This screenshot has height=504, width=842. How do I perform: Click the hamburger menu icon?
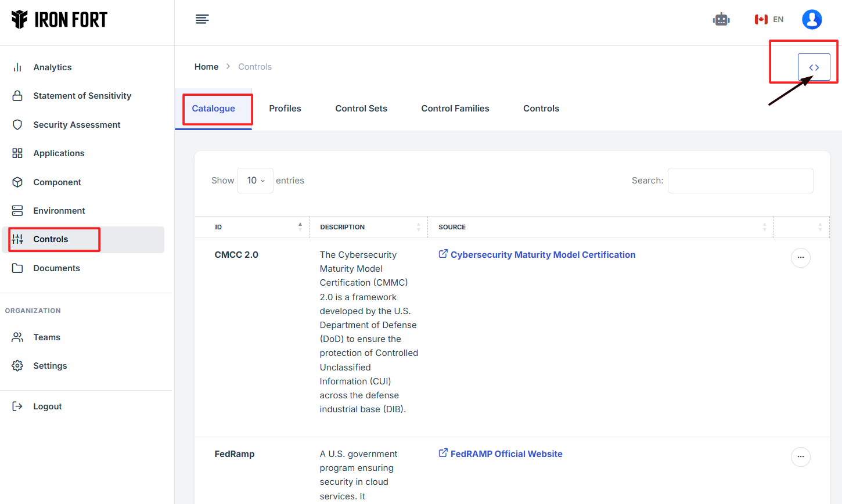(x=202, y=19)
